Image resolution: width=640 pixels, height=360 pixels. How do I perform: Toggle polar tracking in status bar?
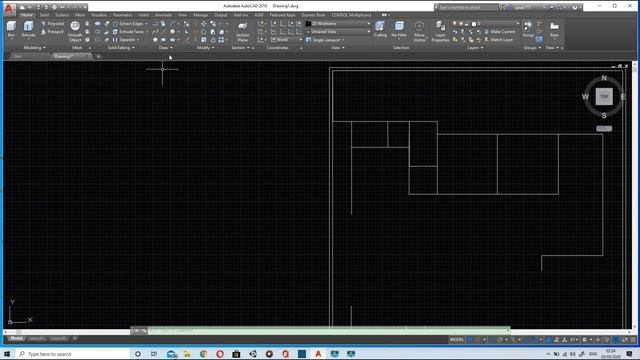500,340
